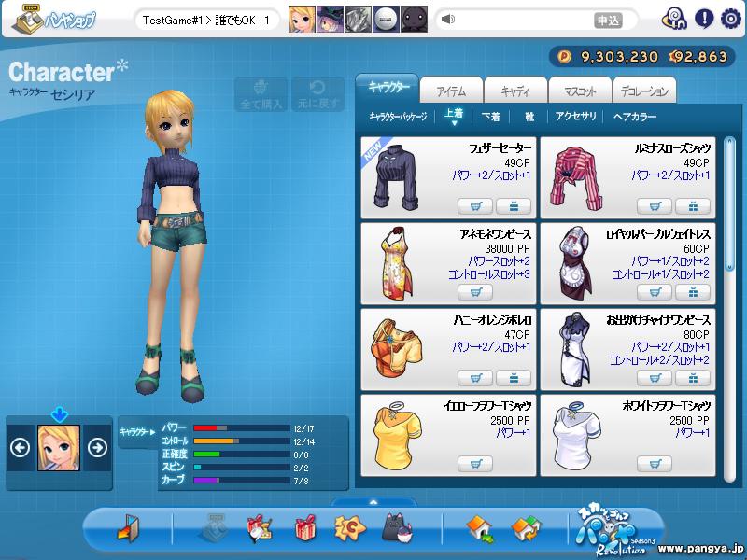Switch to the アイテム tab

452,90
